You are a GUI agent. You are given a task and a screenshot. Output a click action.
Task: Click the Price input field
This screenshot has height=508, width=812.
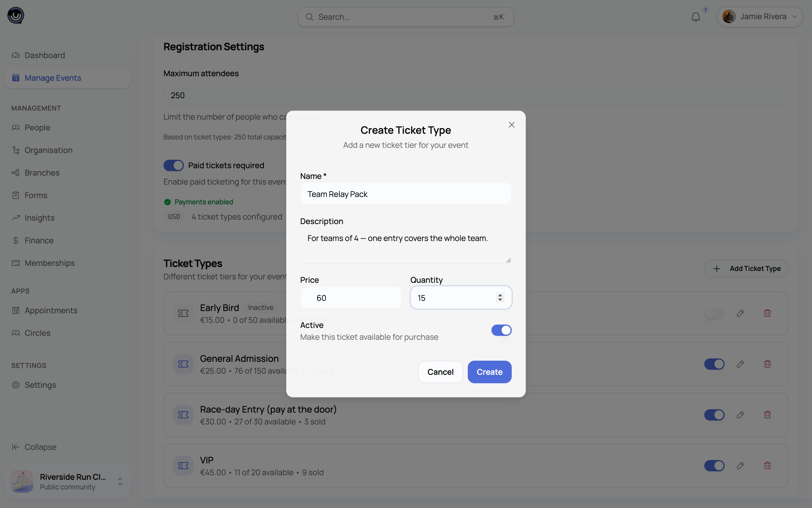pyautogui.click(x=351, y=298)
